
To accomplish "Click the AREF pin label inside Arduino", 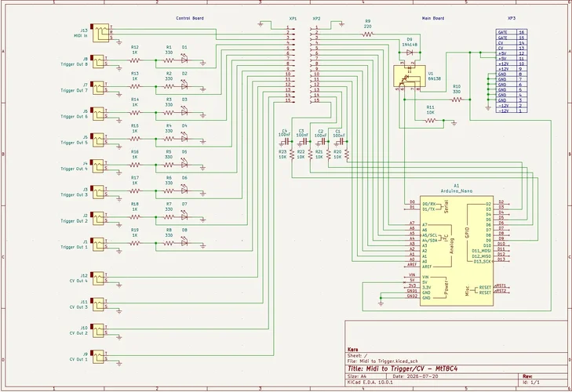I will [427, 267].
